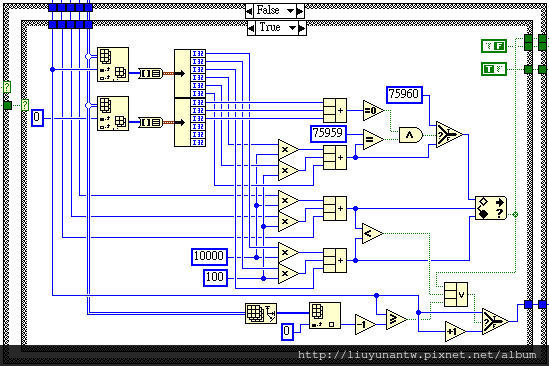Click the topmost multiply node

tap(288, 150)
